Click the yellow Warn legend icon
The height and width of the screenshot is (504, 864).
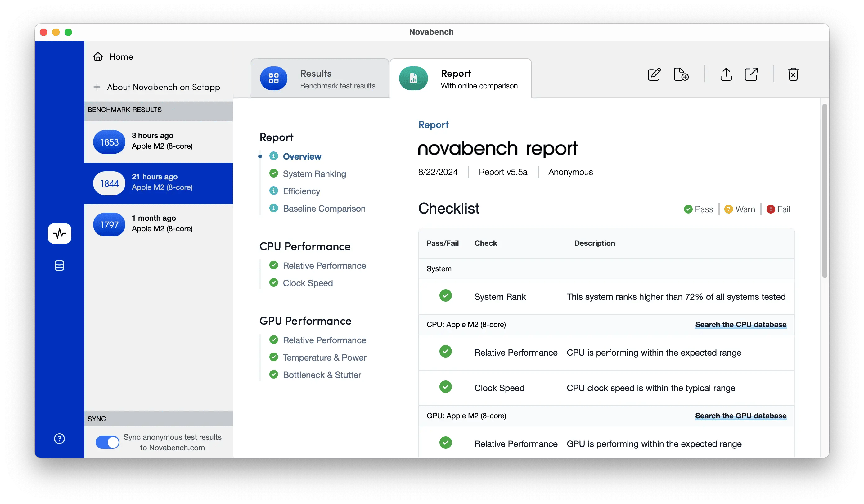(728, 209)
